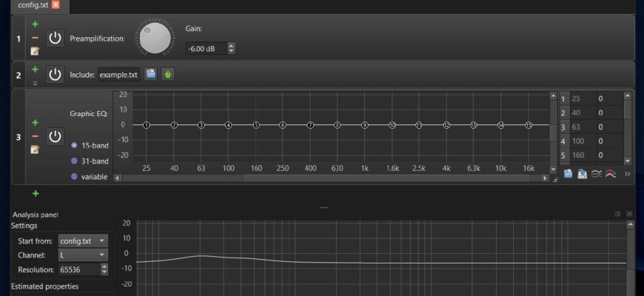Close the config.txt tab
Image resolution: width=644 pixels, height=296 pixels.
coord(56,4)
